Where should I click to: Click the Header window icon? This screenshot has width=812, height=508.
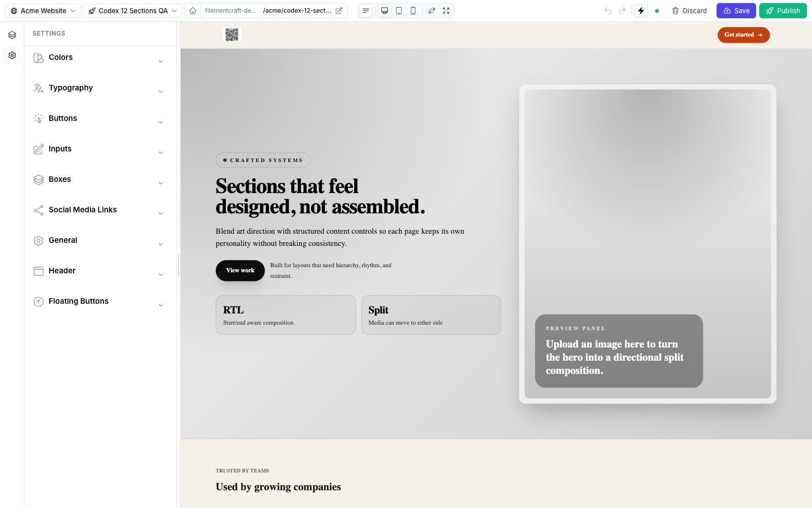coord(39,271)
